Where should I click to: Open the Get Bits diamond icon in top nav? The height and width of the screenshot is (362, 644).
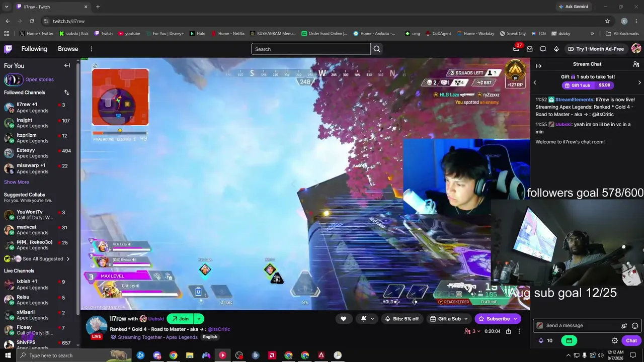(556, 49)
